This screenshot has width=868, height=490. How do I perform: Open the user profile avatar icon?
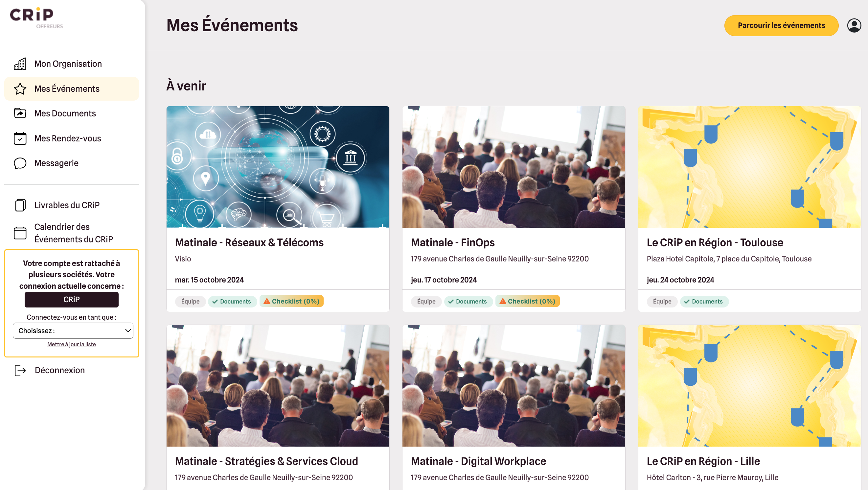pos(854,26)
